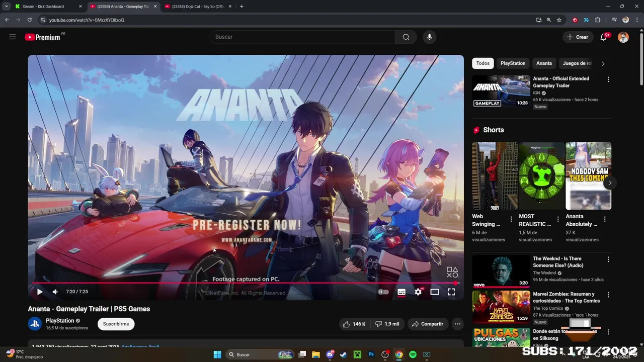
Task: Open the zoom magnifier in address bar
Action: pos(549,20)
